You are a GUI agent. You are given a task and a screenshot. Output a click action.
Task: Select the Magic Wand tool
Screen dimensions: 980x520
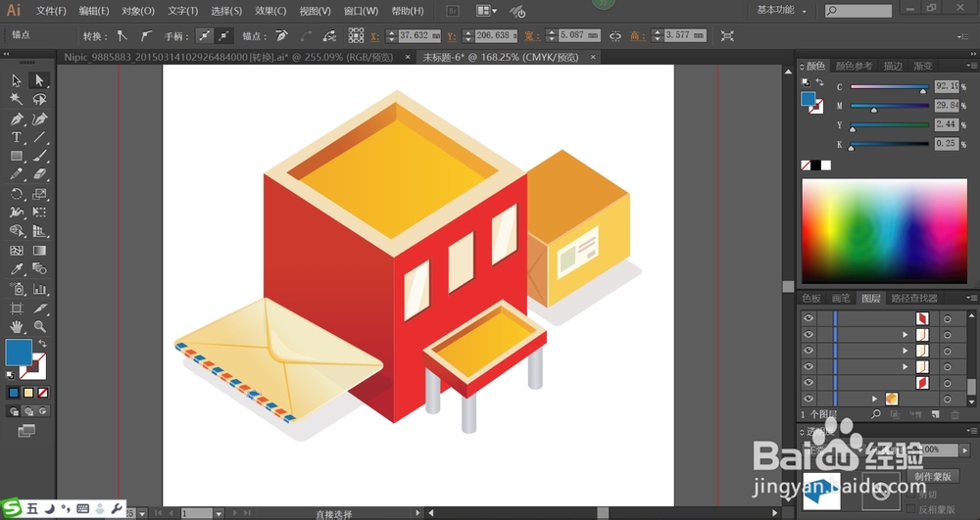pyautogui.click(x=17, y=99)
